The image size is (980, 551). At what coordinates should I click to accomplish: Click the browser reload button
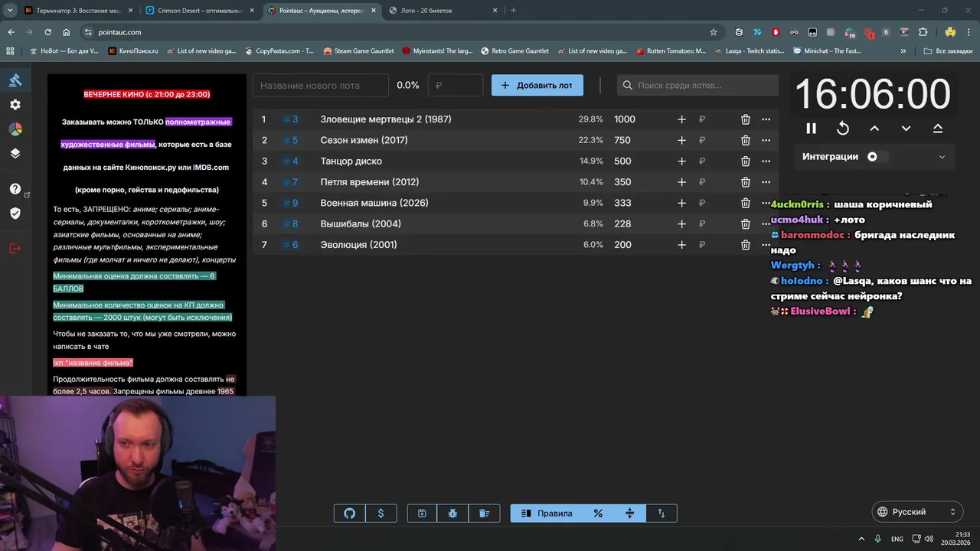pyautogui.click(x=47, y=32)
